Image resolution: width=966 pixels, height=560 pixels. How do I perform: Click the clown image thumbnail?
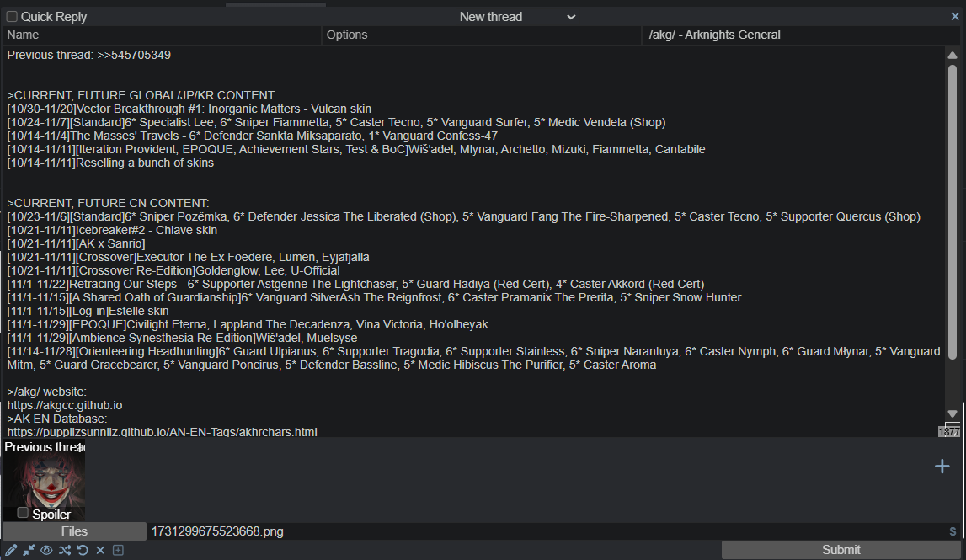(x=45, y=482)
